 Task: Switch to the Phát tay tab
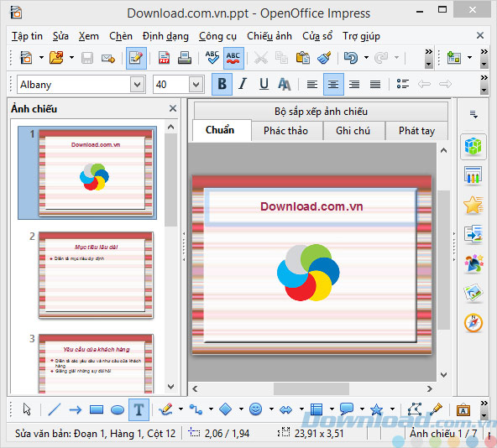click(x=416, y=131)
